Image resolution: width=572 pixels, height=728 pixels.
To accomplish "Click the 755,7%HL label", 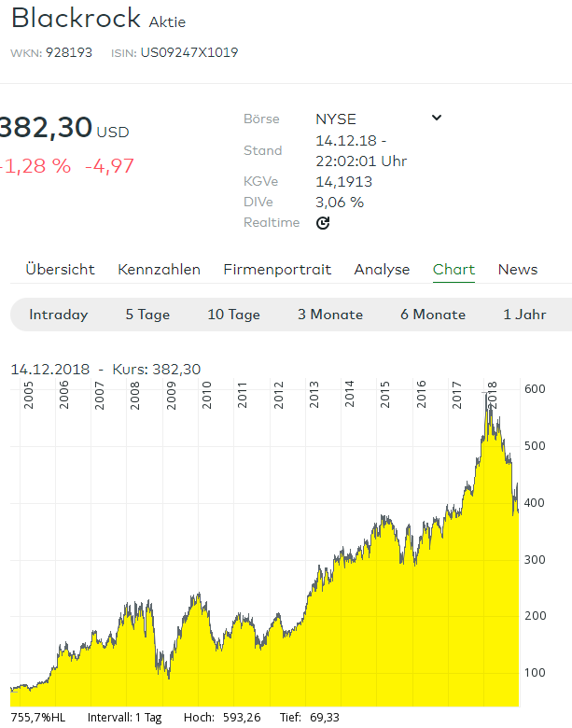I will (x=38, y=718).
